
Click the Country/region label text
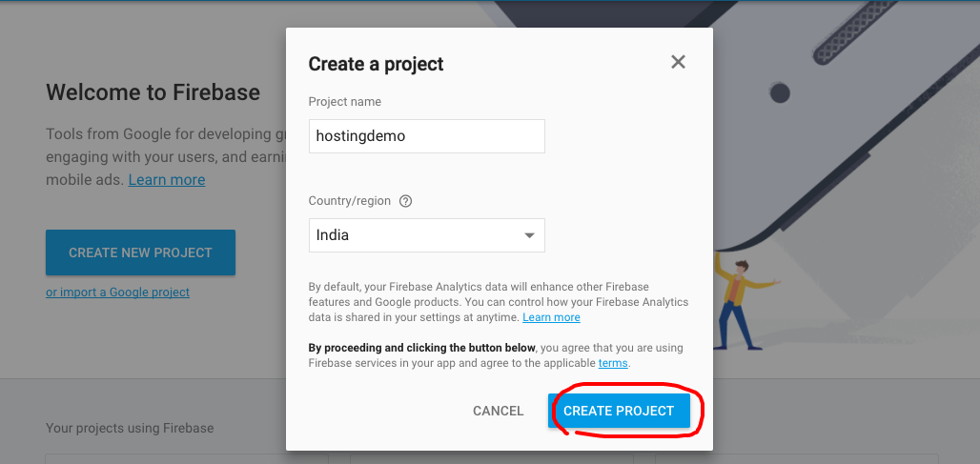point(350,201)
